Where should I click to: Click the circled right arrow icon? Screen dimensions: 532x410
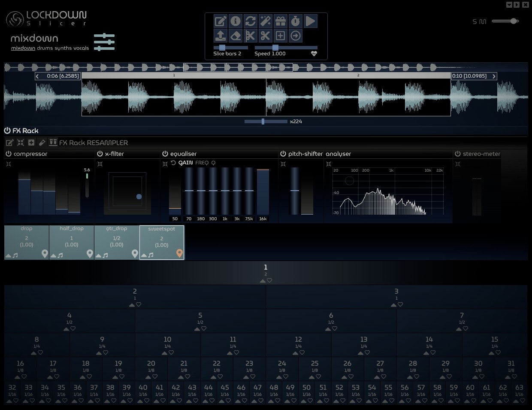pos(295,36)
